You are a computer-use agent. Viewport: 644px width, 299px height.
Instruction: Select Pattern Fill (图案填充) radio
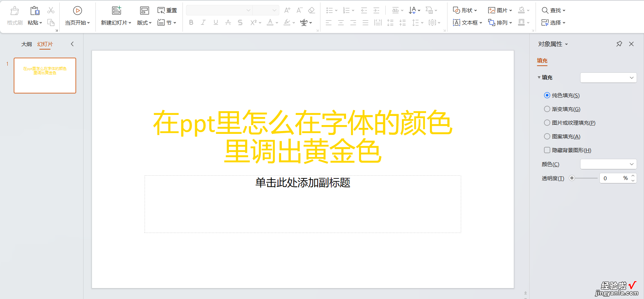click(x=547, y=136)
